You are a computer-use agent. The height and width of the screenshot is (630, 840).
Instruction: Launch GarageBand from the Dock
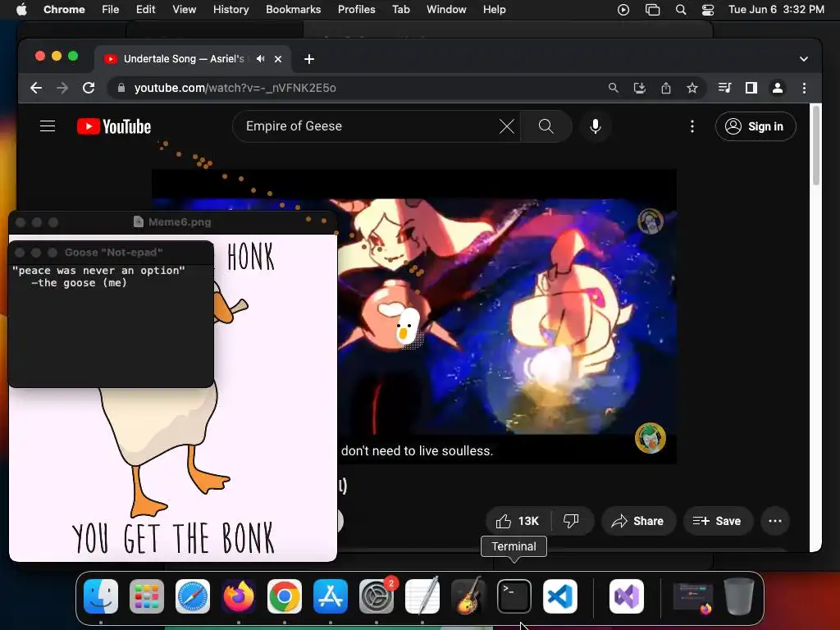[468, 596]
